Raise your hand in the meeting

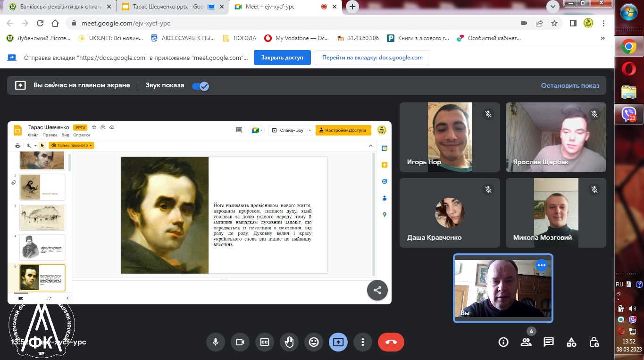click(289, 342)
